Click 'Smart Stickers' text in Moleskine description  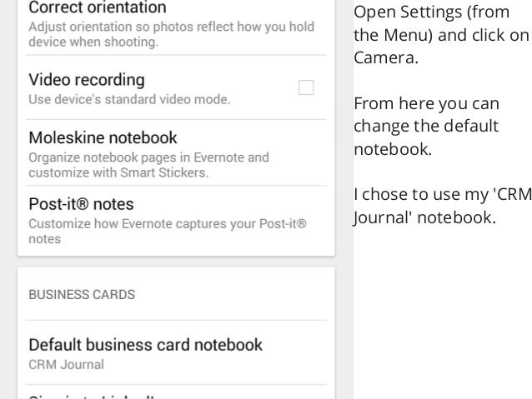pyautogui.click(x=164, y=172)
